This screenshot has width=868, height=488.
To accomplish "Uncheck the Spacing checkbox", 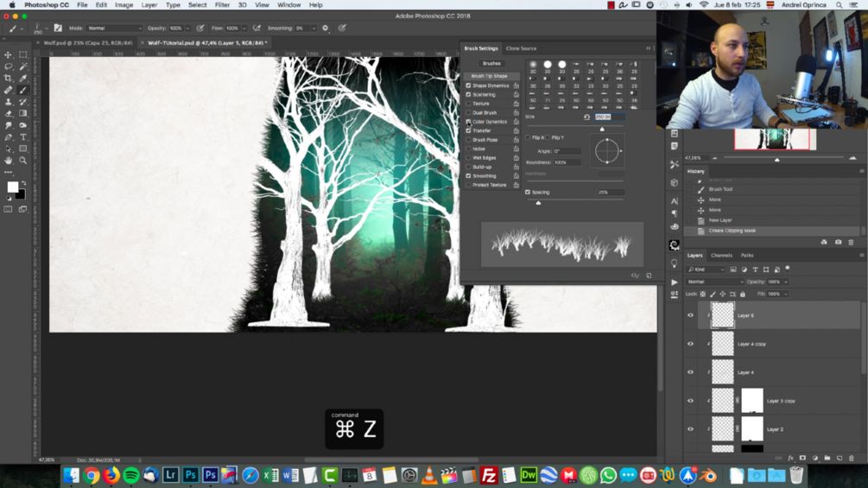I will coord(528,192).
